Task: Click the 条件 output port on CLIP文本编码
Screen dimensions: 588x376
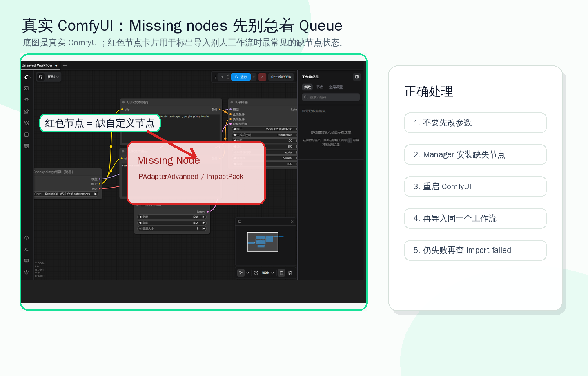Action: point(220,110)
